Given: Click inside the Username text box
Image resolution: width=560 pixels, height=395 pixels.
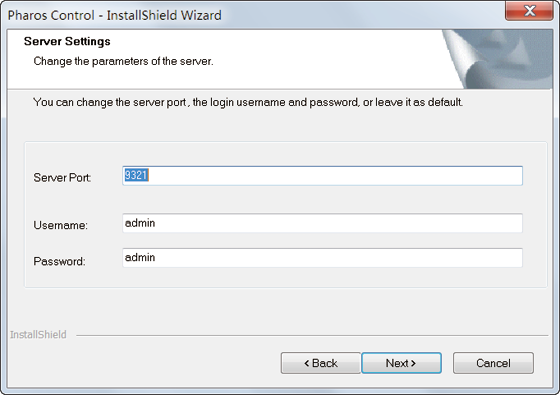Looking at the screenshot, I should pyautogui.click(x=322, y=223).
